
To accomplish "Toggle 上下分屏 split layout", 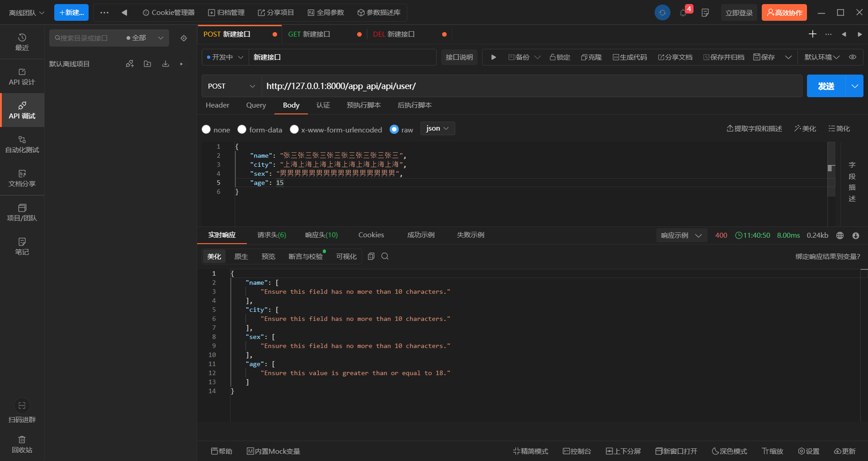I will [623, 451].
